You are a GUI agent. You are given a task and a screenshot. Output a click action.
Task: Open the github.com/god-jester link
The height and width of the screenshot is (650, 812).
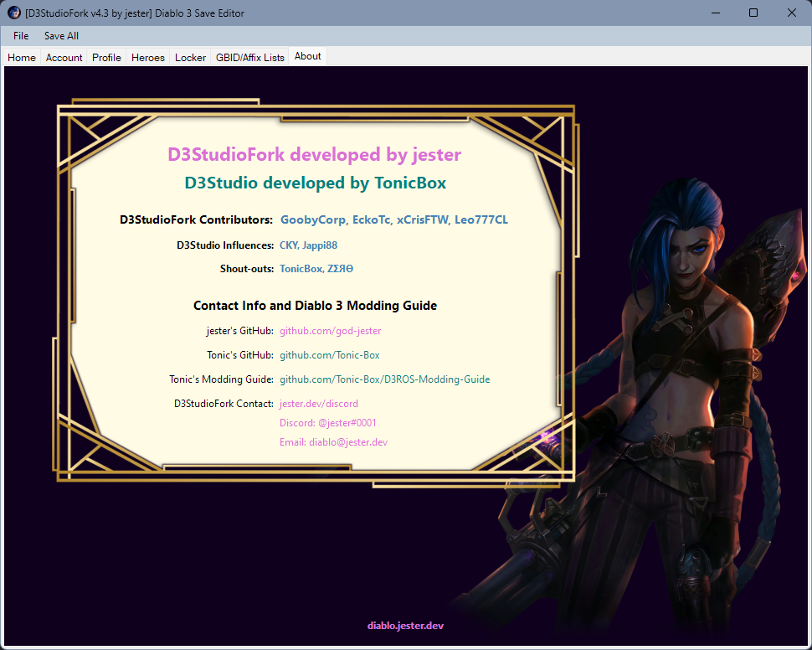pos(331,331)
